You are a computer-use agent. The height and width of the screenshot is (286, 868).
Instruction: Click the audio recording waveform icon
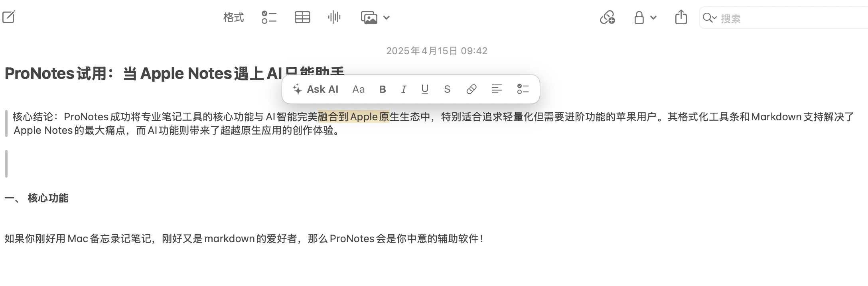[x=334, y=18]
